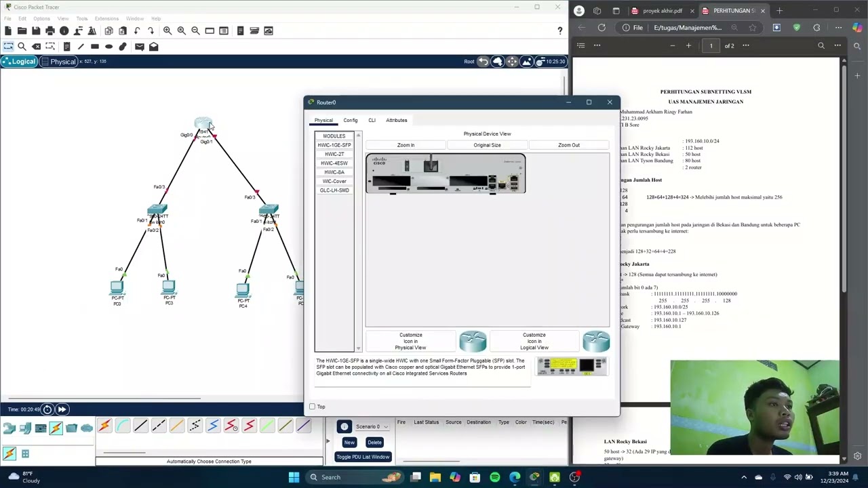Viewport: 868px width, 488px height.
Task: Click PC0 device in the workspace
Action: (117, 289)
